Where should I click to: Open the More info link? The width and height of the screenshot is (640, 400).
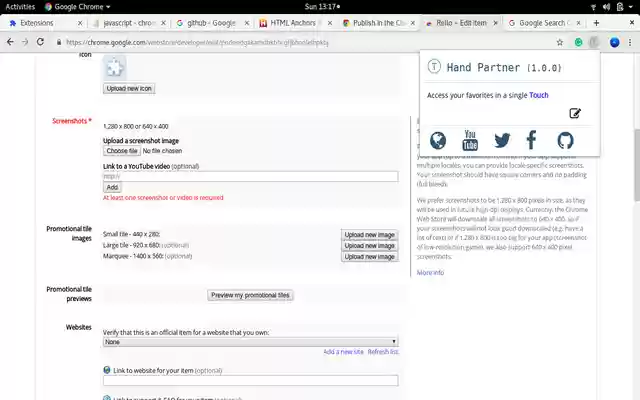[x=430, y=273]
